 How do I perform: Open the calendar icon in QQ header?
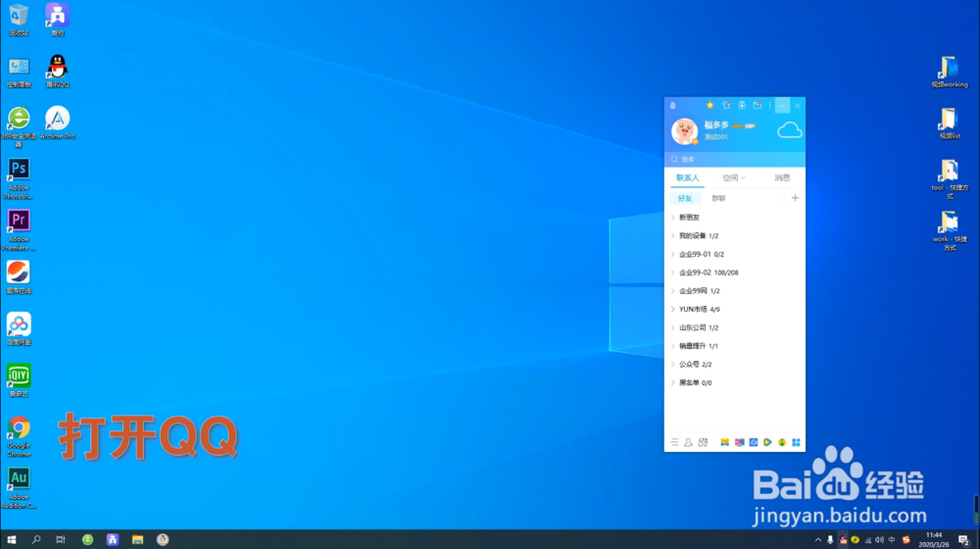click(x=757, y=106)
